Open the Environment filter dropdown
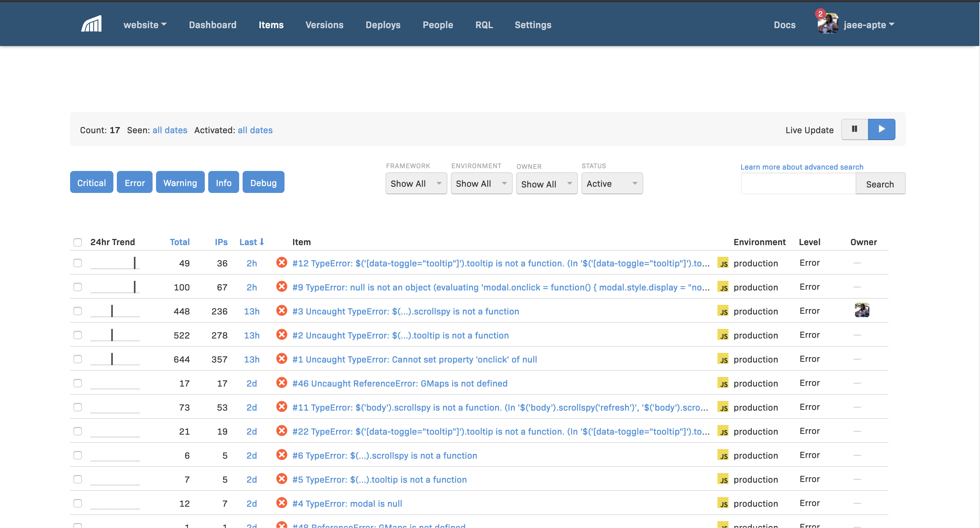Viewport: 980px width, 528px height. [x=481, y=184]
